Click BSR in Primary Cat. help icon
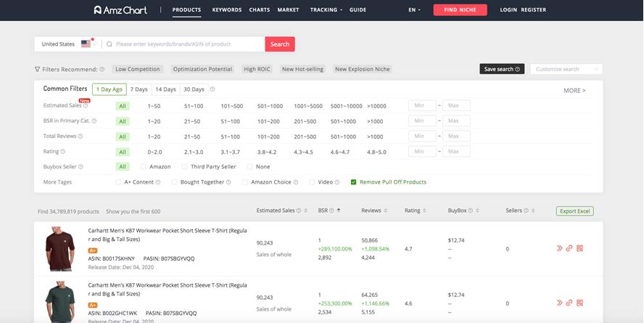 point(94,120)
